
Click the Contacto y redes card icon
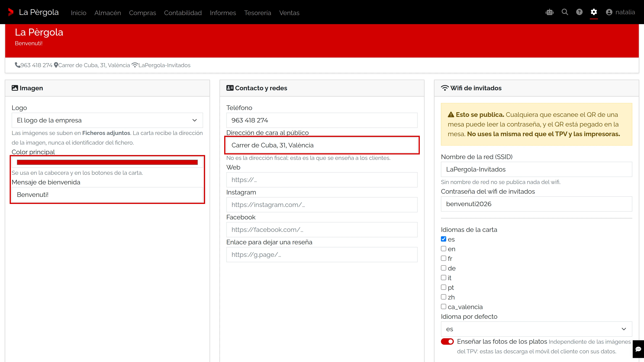[x=230, y=88]
